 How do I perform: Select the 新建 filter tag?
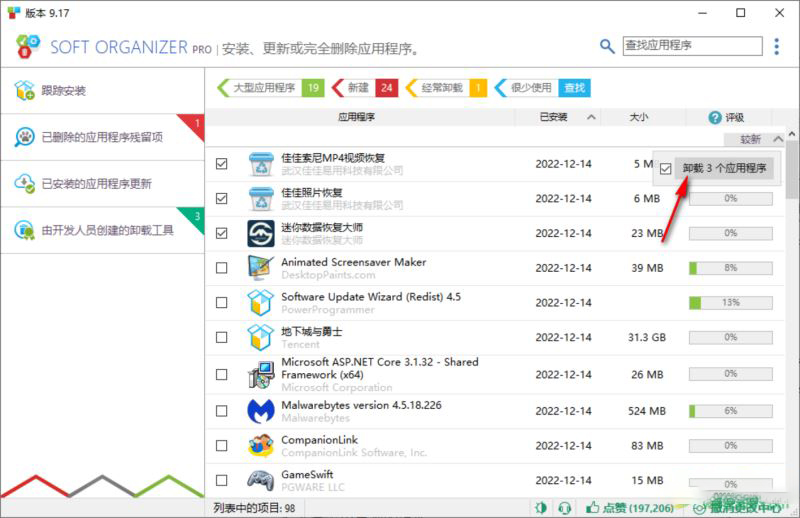pos(365,88)
